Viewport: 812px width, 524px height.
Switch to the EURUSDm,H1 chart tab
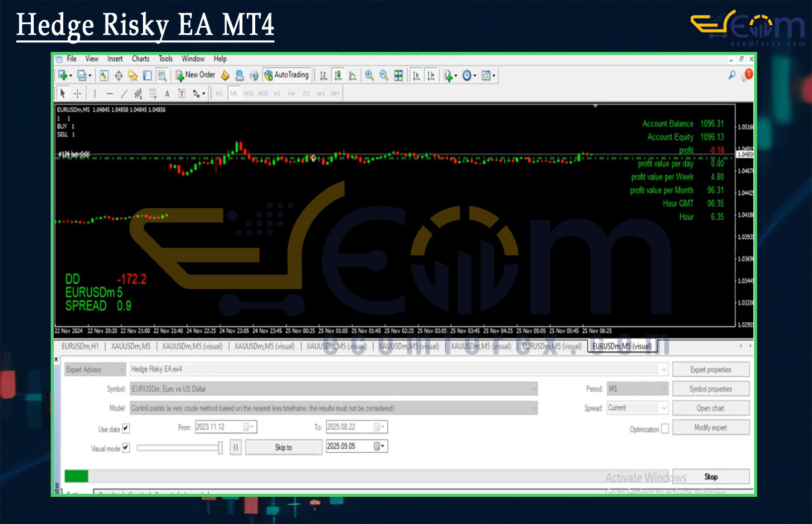pos(80,347)
